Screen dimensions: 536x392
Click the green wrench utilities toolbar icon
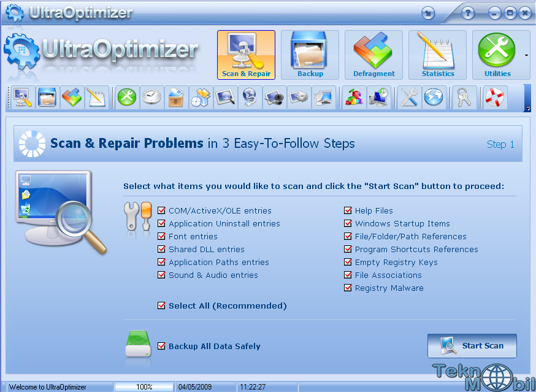tap(127, 98)
